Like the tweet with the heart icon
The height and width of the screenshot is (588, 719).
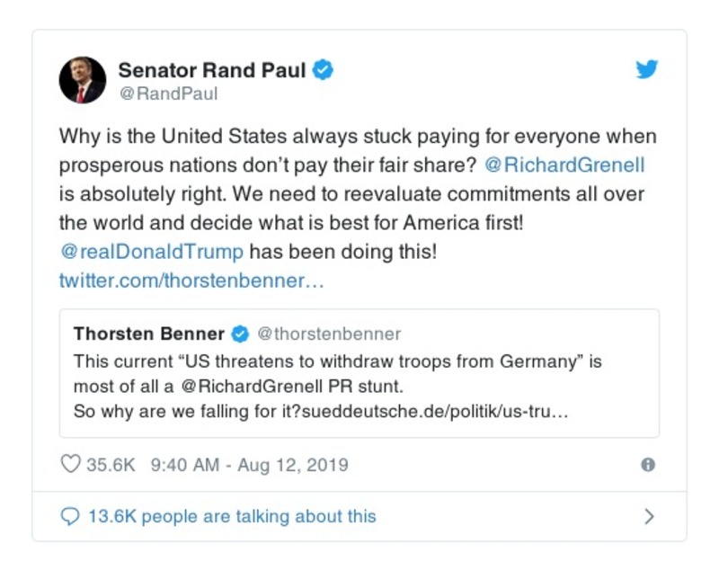coord(70,465)
